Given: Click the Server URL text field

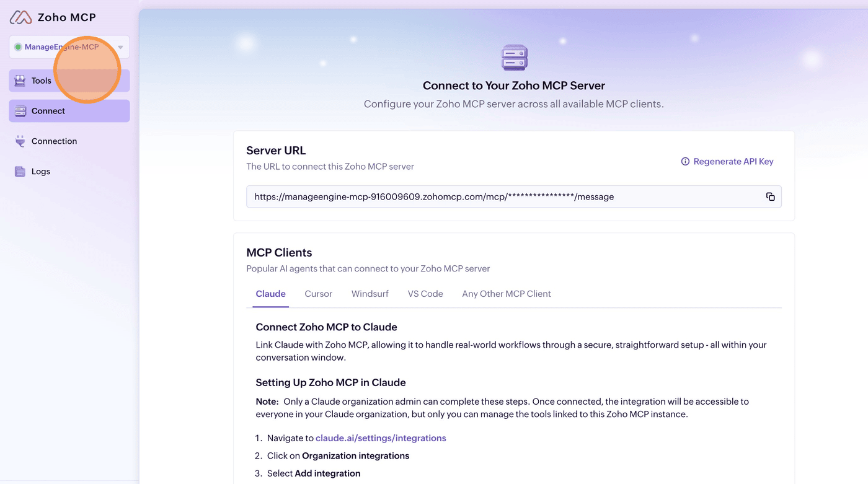Looking at the screenshot, I should [514, 196].
